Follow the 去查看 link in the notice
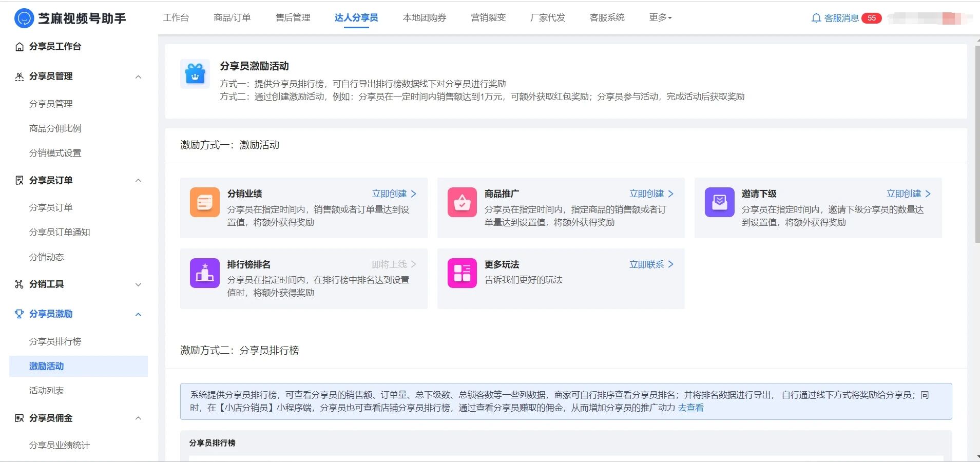The width and height of the screenshot is (980, 462). [x=690, y=408]
